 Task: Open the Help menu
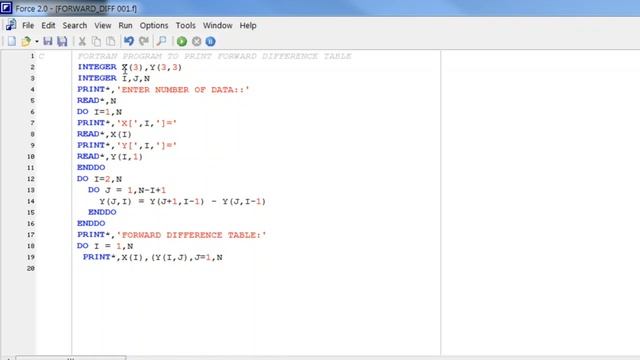tap(248, 25)
